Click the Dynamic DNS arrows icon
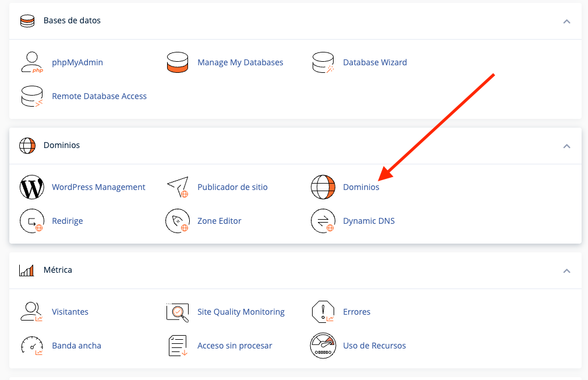 323,221
